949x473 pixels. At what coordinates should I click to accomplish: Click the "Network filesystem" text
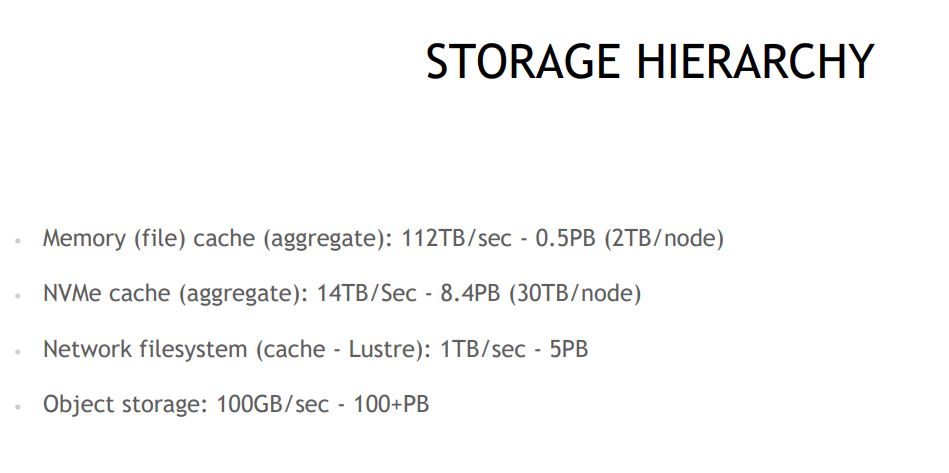coord(142,350)
